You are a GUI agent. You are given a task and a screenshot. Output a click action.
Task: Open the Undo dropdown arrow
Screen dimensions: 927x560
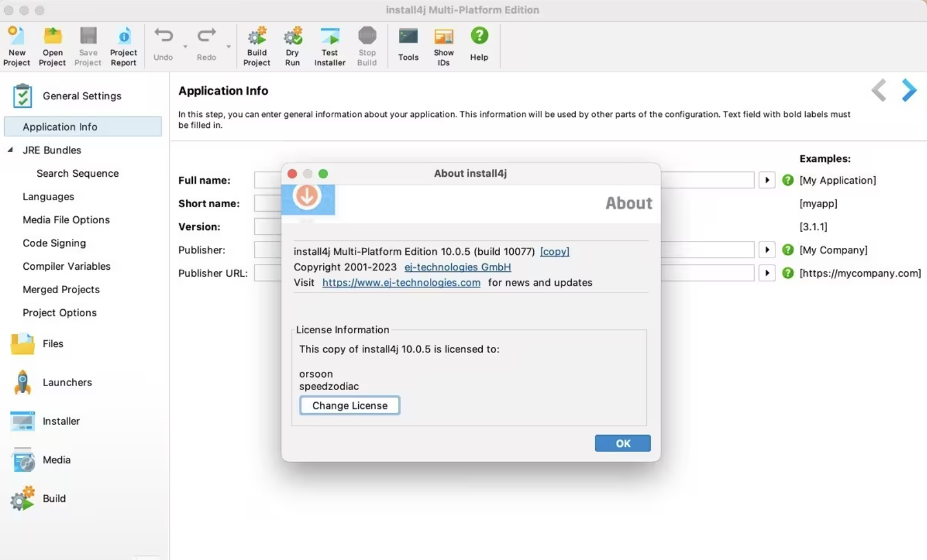[x=185, y=47]
